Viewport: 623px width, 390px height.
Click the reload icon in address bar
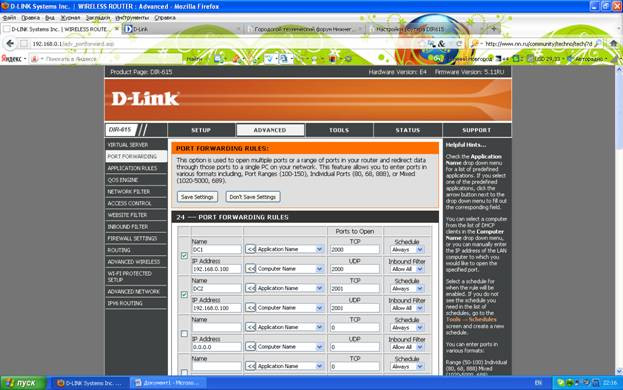point(459,44)
